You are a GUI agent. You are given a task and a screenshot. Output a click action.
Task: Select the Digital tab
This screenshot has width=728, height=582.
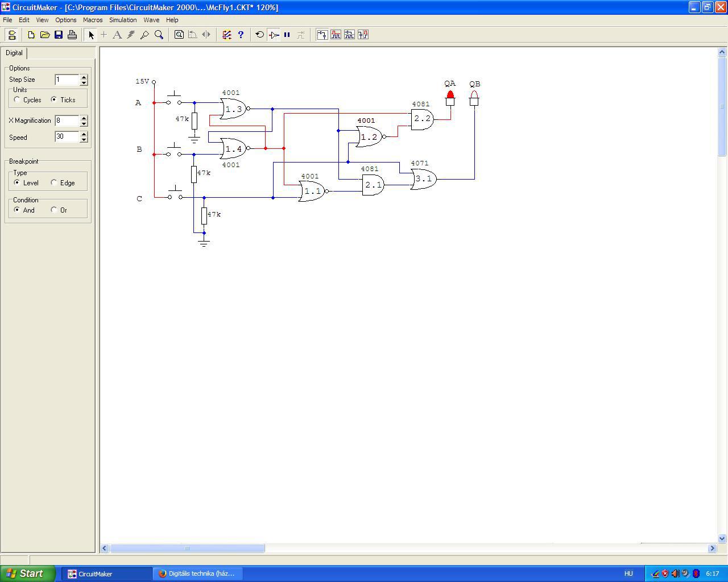click(x=14, y=53)
